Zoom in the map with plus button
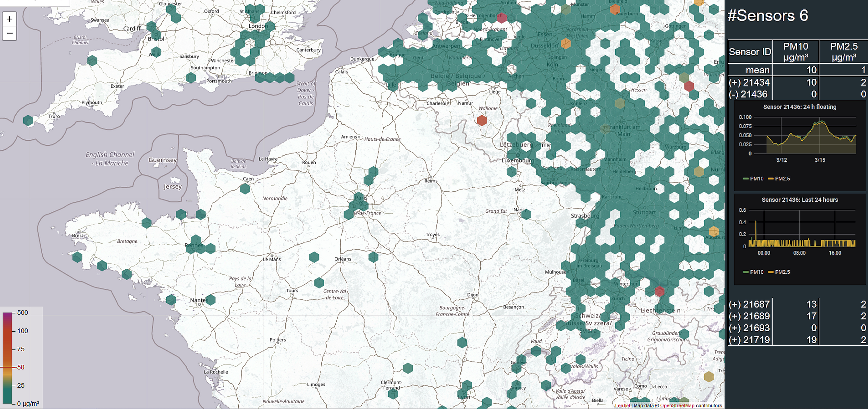Viewport: 868px width, 409px height. [10, 19]
